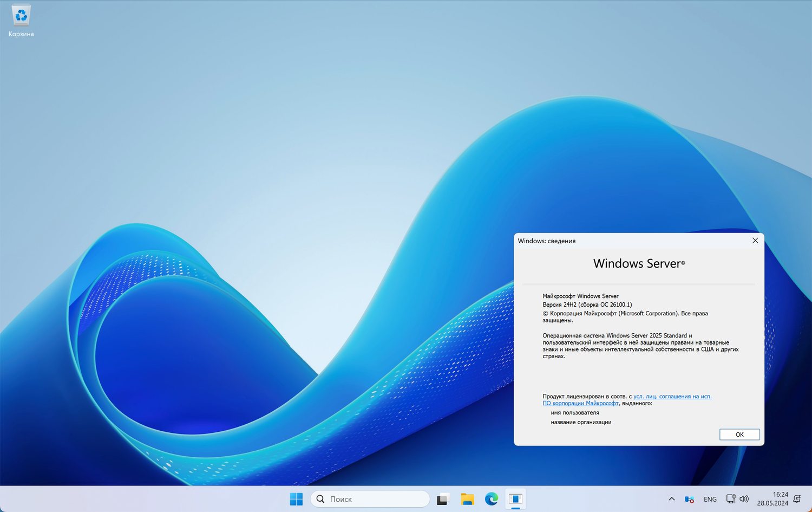Screen dimensions: 812x512
Task: Open the notifications bell icon
Action: point(797,499)
